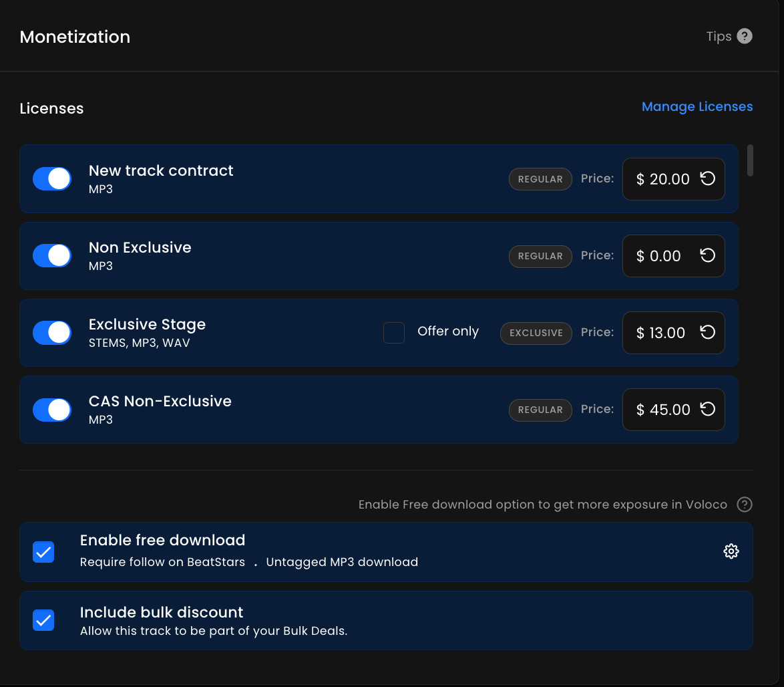This screenshot has width=784, height=687.
Task: Reset the Exclusive Stage price
Action: coord(707,333)
